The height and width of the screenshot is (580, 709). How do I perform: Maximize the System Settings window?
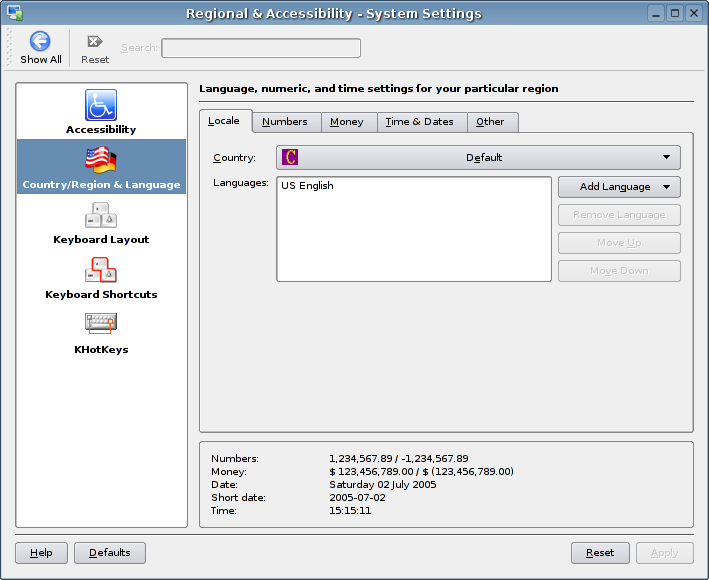[x=675, y=13]
